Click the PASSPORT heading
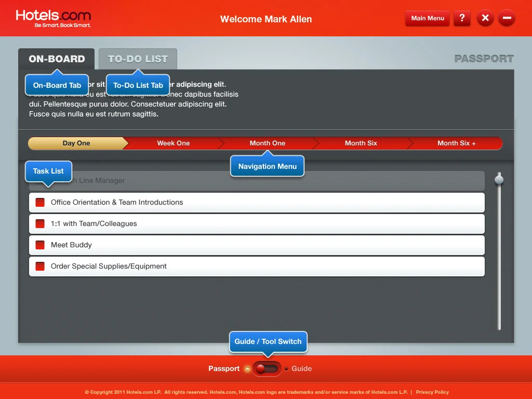This screenshot has height=399, width=532. pyautogui.click(x=484, y=59)
